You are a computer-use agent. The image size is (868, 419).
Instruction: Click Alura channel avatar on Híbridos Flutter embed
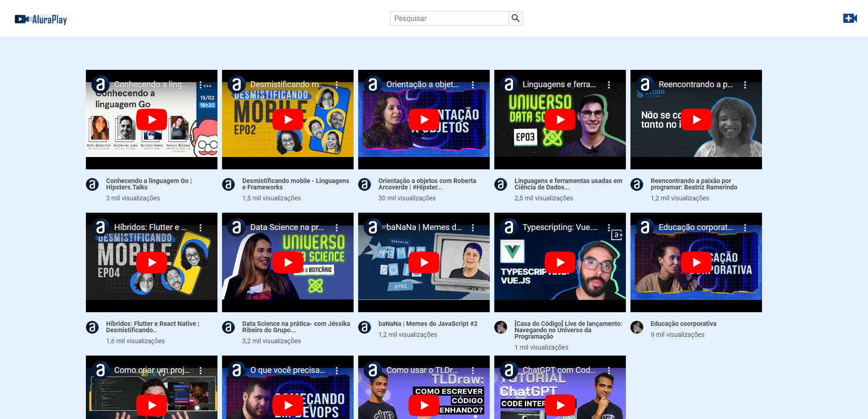pos(101,227)
